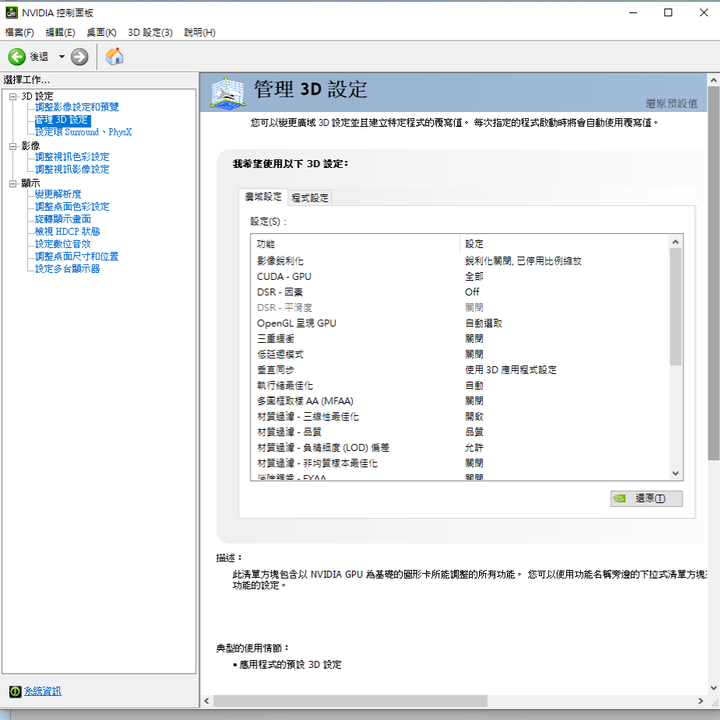Open the 編輯(E) menu
The image size is (720, 720).
click(x=60, y=32)
